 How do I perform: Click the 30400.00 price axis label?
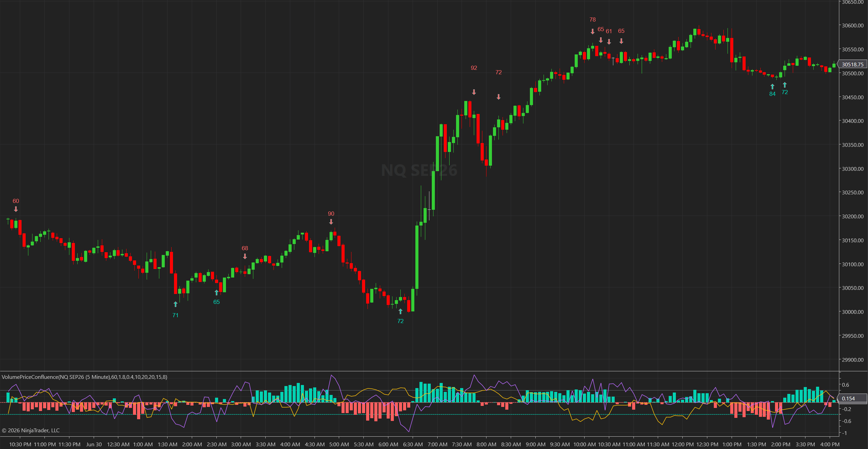point(853,121)
